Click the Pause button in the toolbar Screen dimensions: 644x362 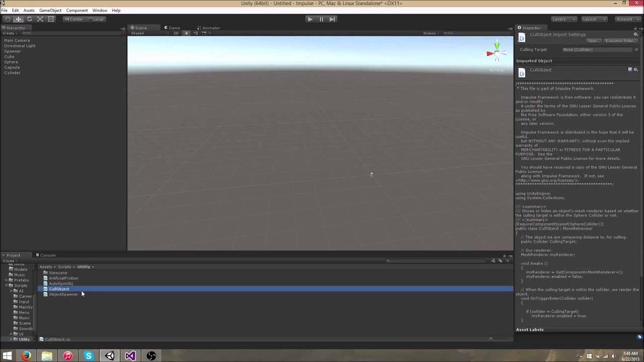(x=321, y=19)
